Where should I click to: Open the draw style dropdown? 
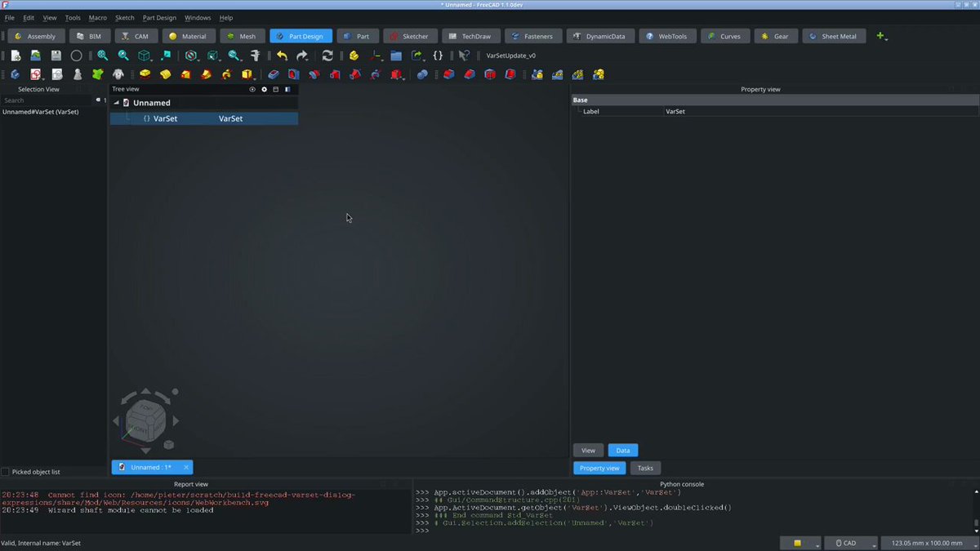tap(198, 60)
